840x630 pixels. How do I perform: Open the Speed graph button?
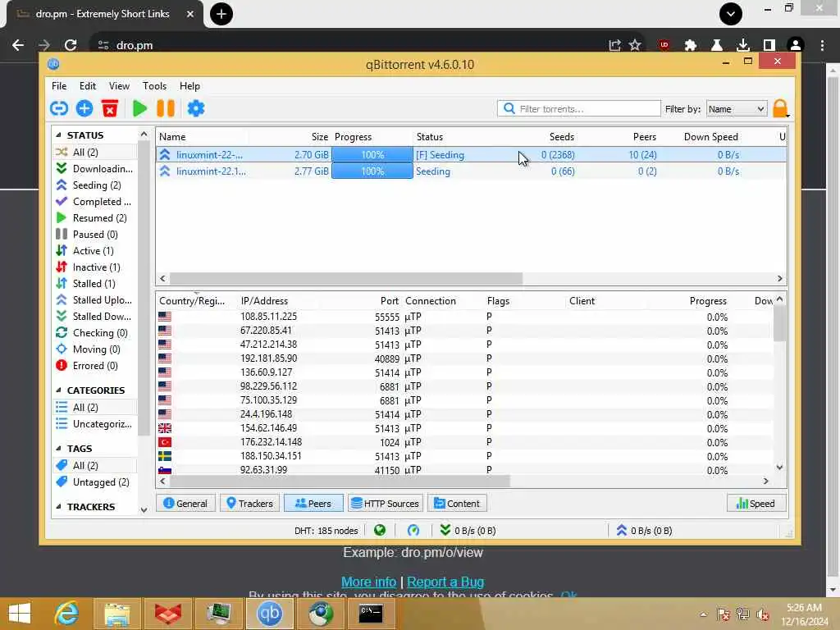(756, 503)
